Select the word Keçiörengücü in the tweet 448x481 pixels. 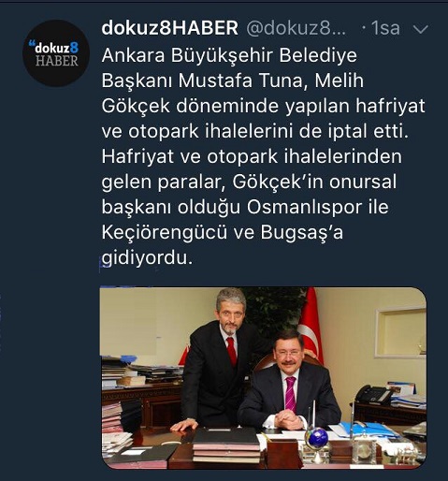pos(165,233)
